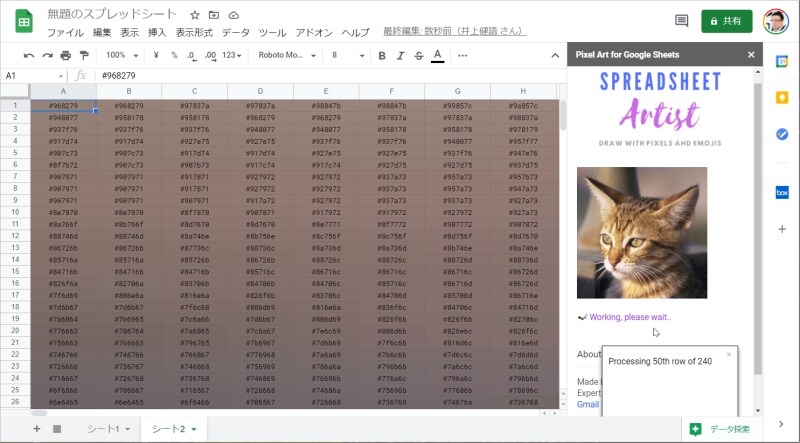The height and width of the screenshot is (443, 800).
Task: Open the シート1 tab dropdown arrow
Action: 128,429
